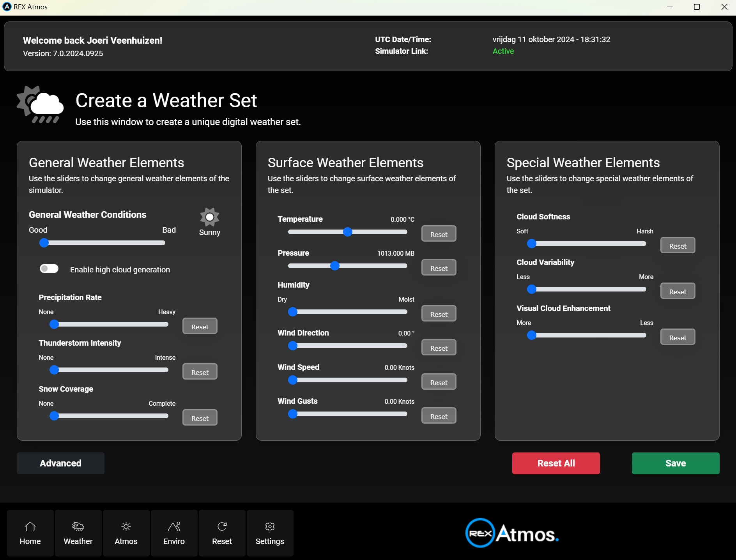Enable high cloud generation toggle
Image resolution: width=736 pixels, height=560 pixels.
(49, 269)
